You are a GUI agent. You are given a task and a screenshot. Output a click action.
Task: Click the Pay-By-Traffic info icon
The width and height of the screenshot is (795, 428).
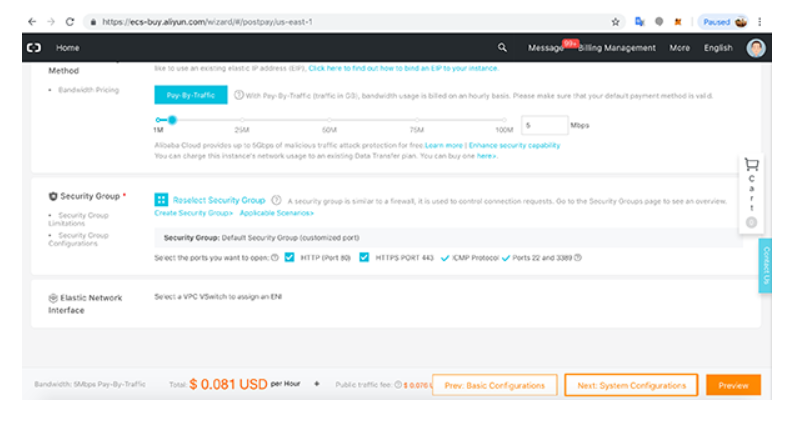pos(239,95)
